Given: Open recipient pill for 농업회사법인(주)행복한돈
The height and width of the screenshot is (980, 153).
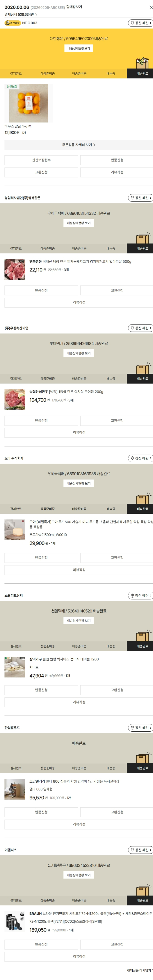Looking at the screenshot, I should click(x=141, y=198).
